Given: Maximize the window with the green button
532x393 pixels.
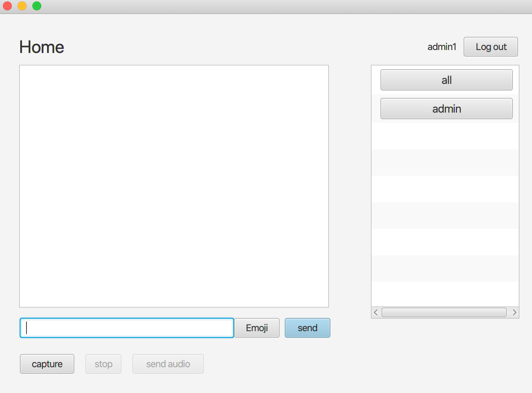Looking at the screenshot, I should [37, 6].
